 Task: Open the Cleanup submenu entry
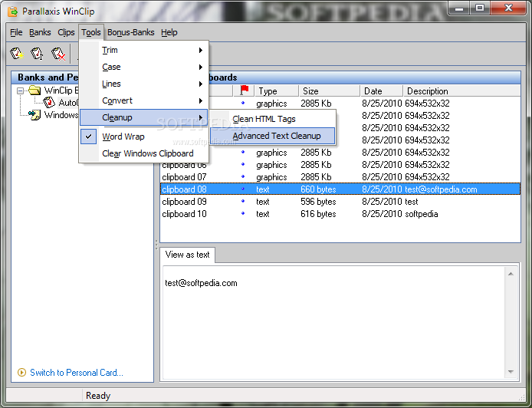click(x=143, y=117)
